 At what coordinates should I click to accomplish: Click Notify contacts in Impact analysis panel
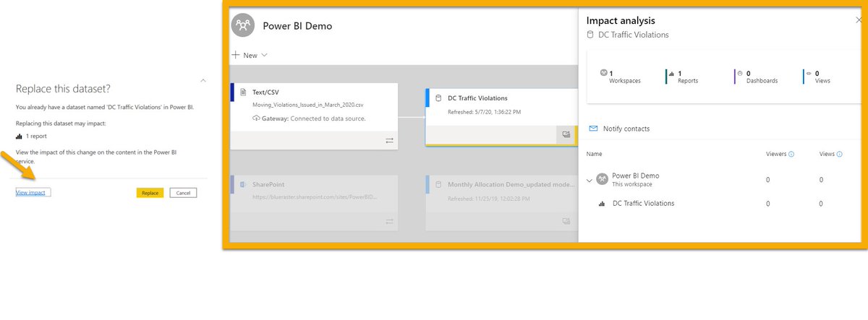tap(626, 129)
